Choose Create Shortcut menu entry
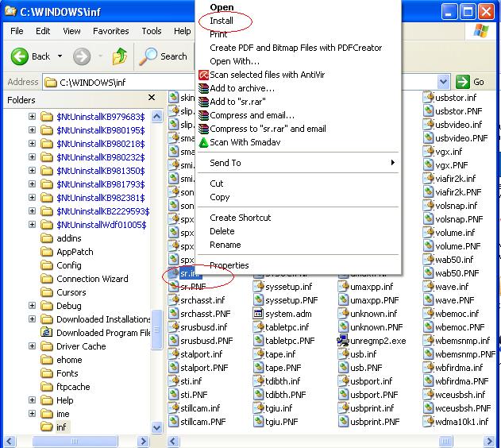 (x=241, y=218)
